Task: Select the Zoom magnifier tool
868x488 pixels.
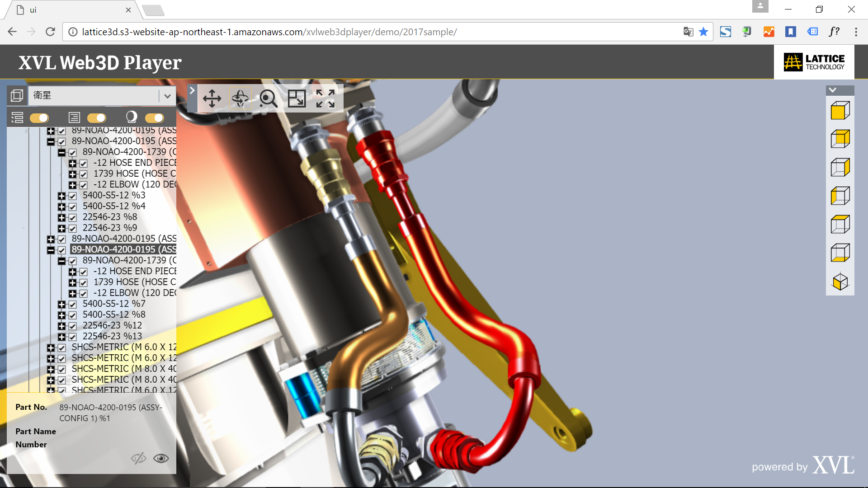Action: point(268,98)
